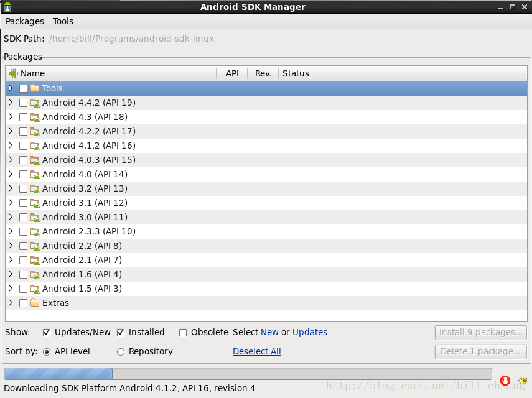The height and width of the screenshot is (398, 532).
Task: Click the Extras folder icon
Action: click(x=35, y=303)
